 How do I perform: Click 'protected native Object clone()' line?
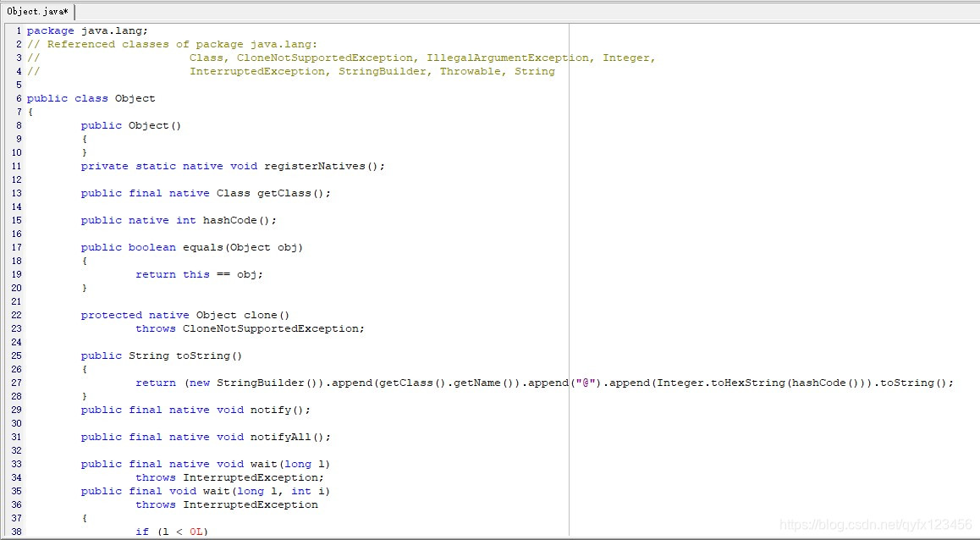click(185, 315)
